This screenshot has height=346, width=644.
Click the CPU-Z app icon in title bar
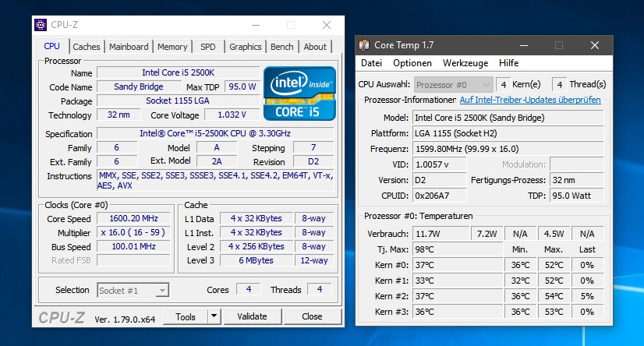[41, 25]
